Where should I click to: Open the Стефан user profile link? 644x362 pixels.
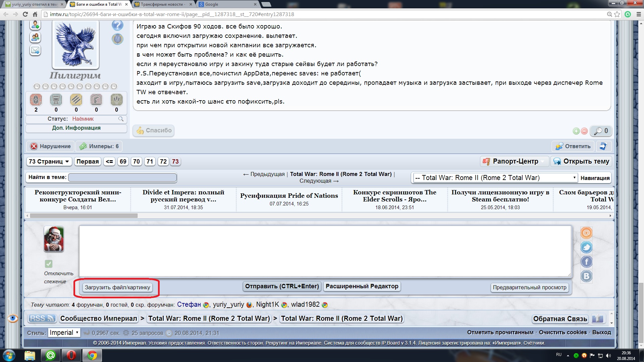(x=189, y=304)
